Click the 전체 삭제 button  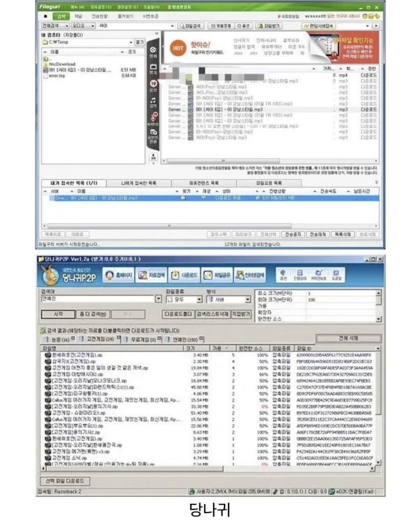(347, 338)
